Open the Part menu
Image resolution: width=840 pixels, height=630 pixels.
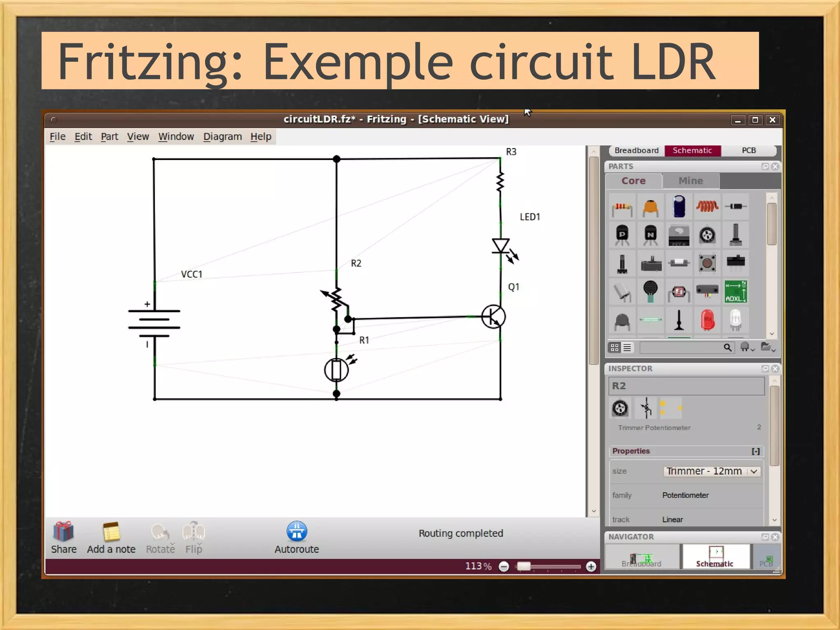tap(110, 137)
